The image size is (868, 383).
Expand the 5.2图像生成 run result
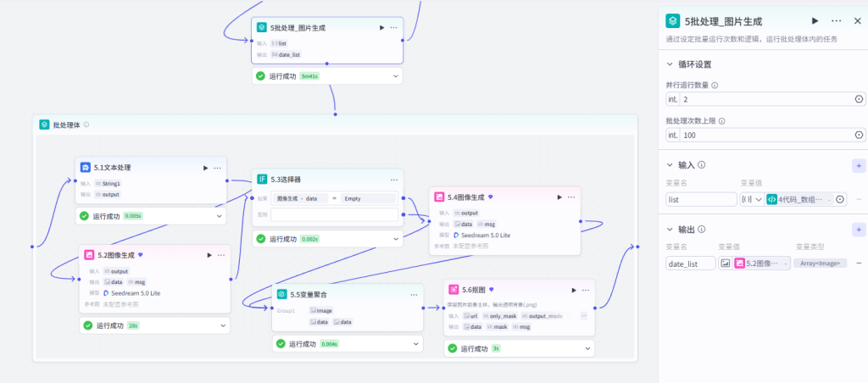click(223, 325)
